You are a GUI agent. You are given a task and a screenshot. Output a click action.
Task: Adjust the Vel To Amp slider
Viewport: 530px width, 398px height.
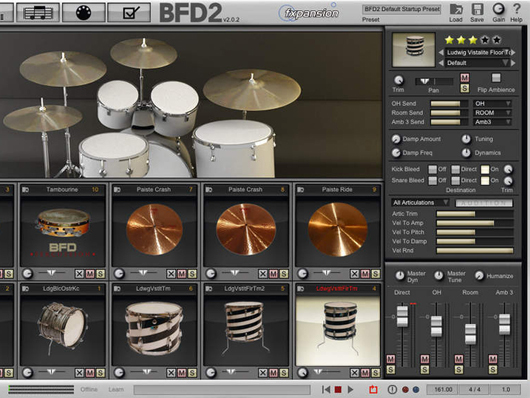coord(475,223)
